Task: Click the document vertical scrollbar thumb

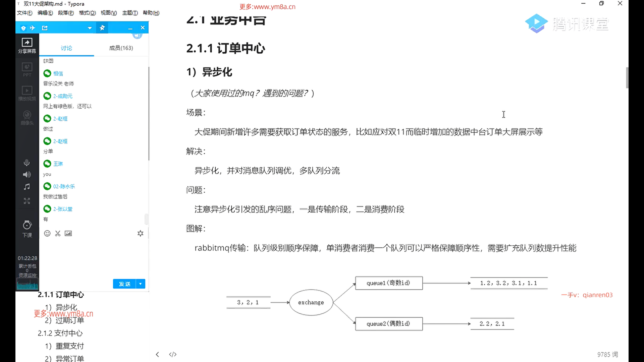Action: coord(627,78)
